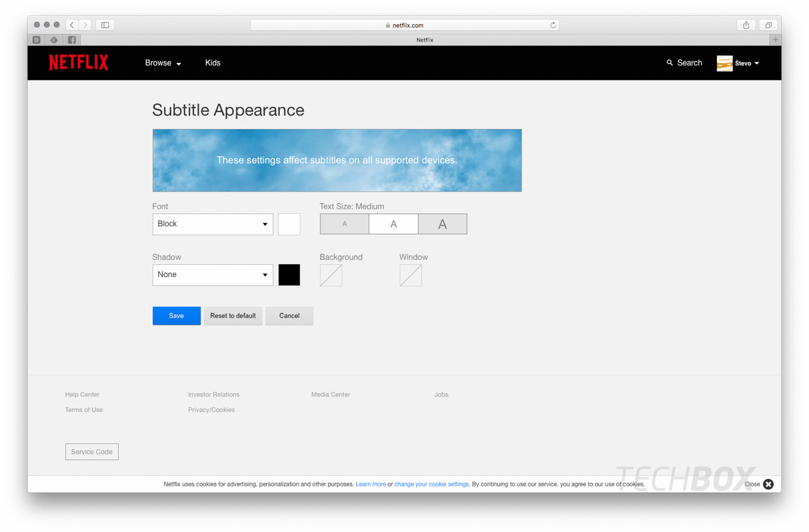Open the Shadow dropdown showing None
809x532 pixels.
point(213,275)
